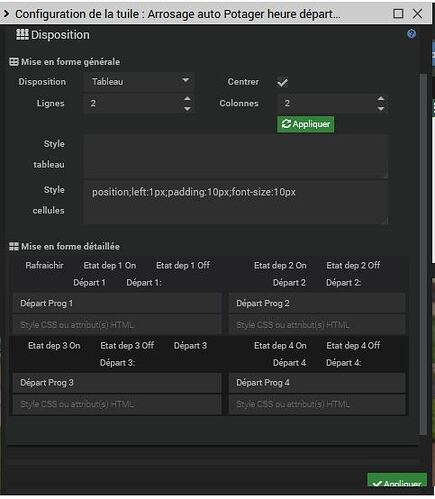The image size is (435, 499).
Task: Click the Départ Prog 3 field
Action: [117, 383]
